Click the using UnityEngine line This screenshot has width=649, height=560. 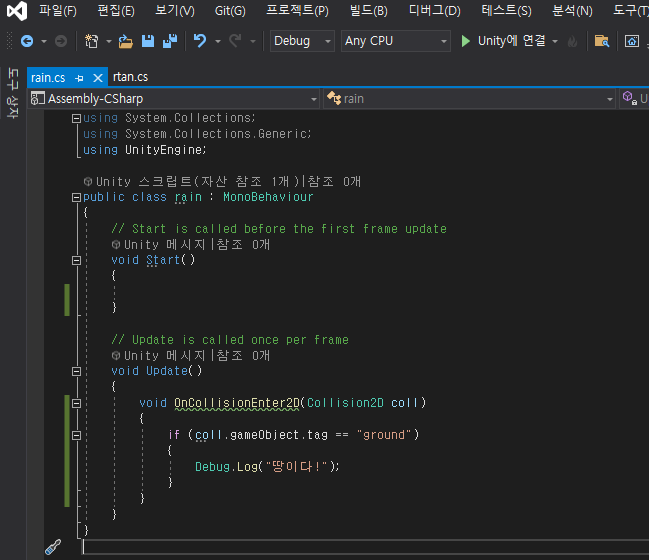pyautogui.click(x=144, y=150)
